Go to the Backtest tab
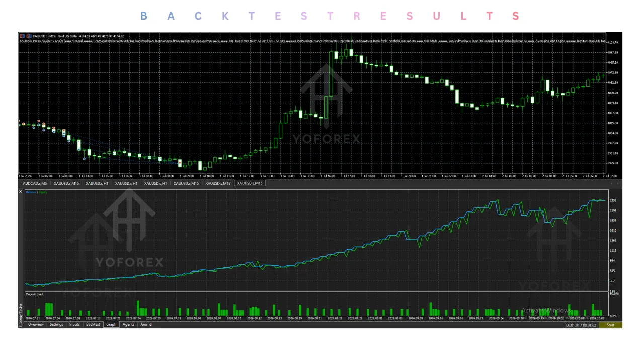644x362 pixels. tap(93, 325)
